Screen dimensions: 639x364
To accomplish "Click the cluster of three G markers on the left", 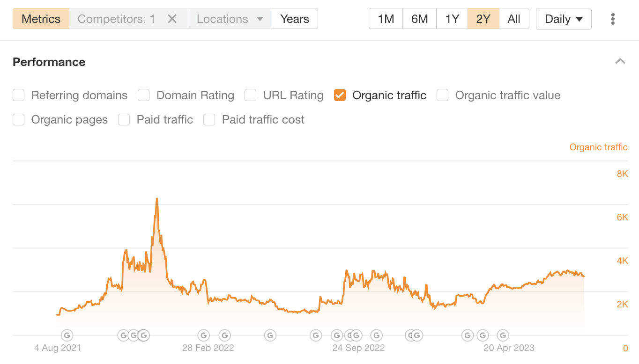I will [x=133, y=335].
